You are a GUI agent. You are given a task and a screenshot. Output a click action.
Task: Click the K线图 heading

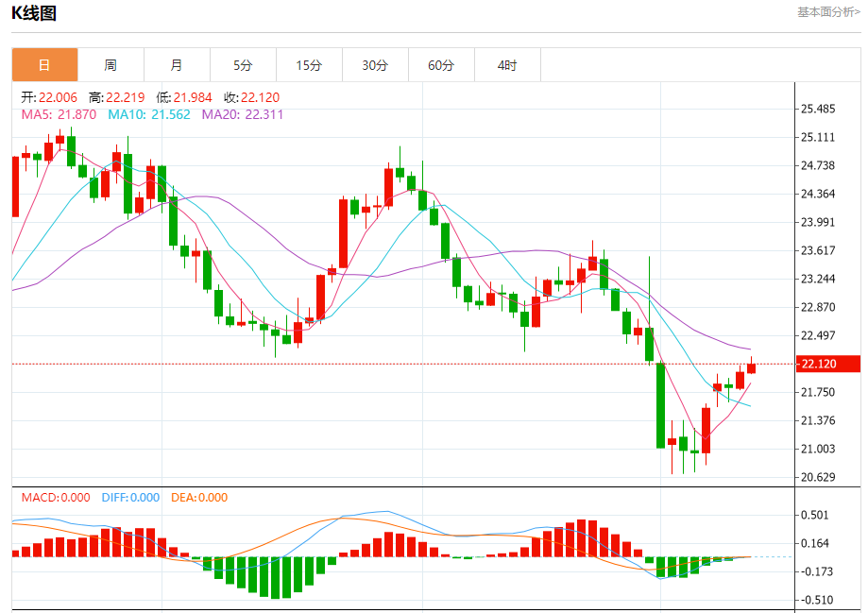pyautogui.click(x=34, y=12)
